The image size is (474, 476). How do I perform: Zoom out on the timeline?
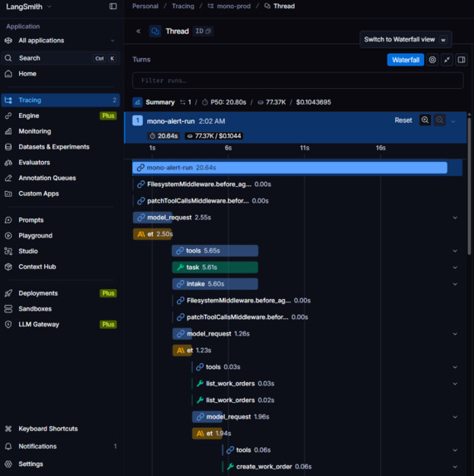point(439,120)
